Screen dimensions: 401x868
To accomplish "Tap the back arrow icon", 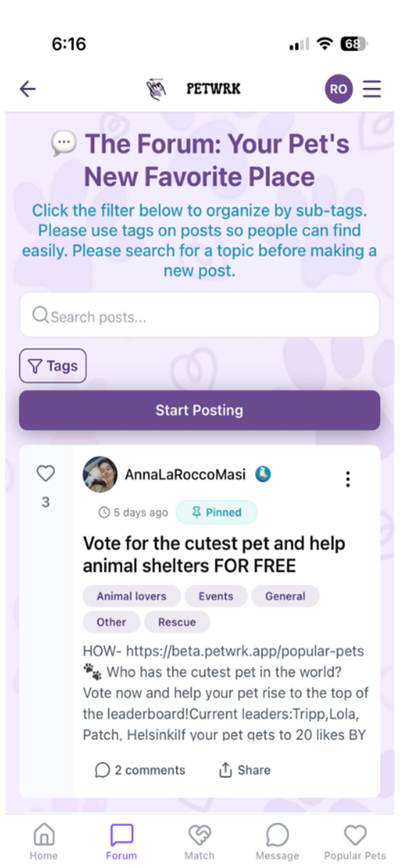I will (27, 89).
